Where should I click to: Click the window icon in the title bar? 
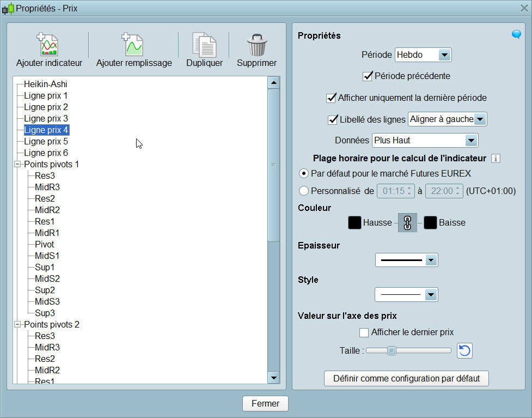[8, 9]
